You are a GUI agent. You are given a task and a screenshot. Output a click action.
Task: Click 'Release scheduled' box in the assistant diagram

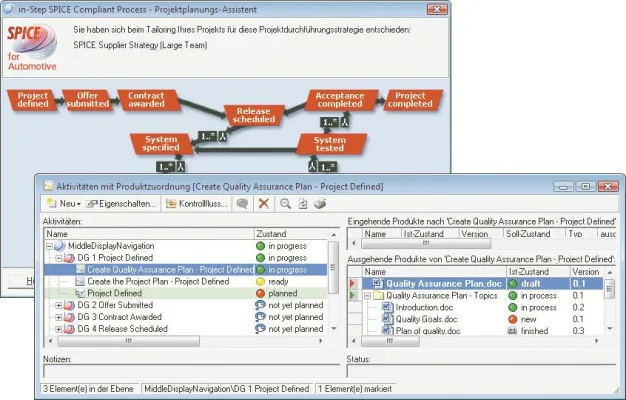point(254,115)
